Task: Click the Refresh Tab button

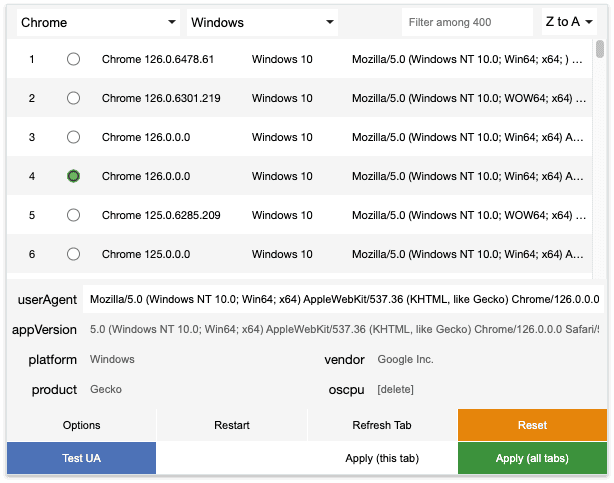Action: [382, 425]
